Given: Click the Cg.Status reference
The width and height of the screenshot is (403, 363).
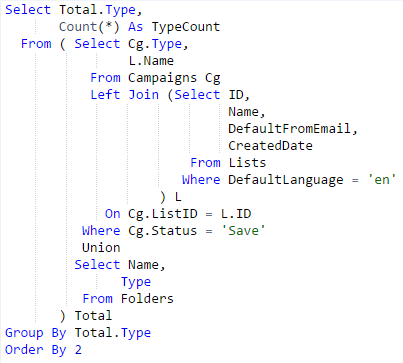Looking at the screenshot, I should coord(162,231).
